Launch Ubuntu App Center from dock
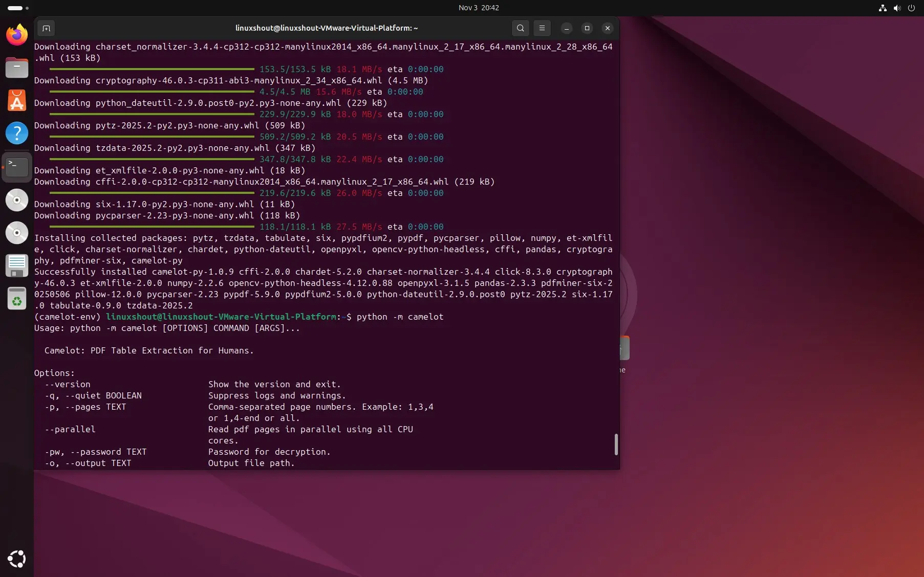Viewport: 924px width, 577px height. 17,100
